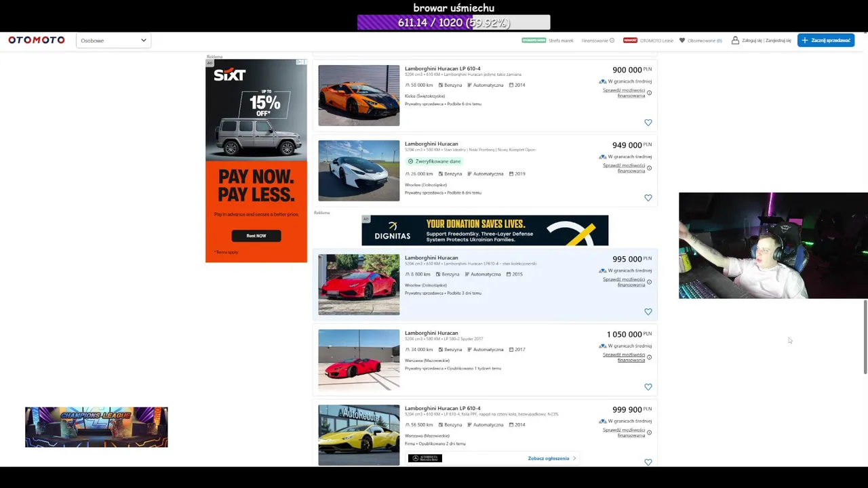The image size is (868, 488).
Task: Favorite the 949 000 PLN Huracan listing
Action: coord(648,198)
